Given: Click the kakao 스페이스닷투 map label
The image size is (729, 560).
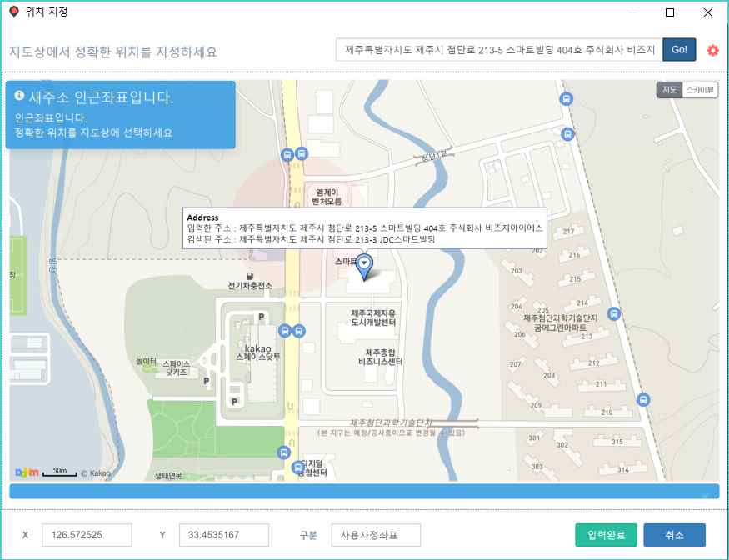Looking at the screenshot, I should [258, 352].
